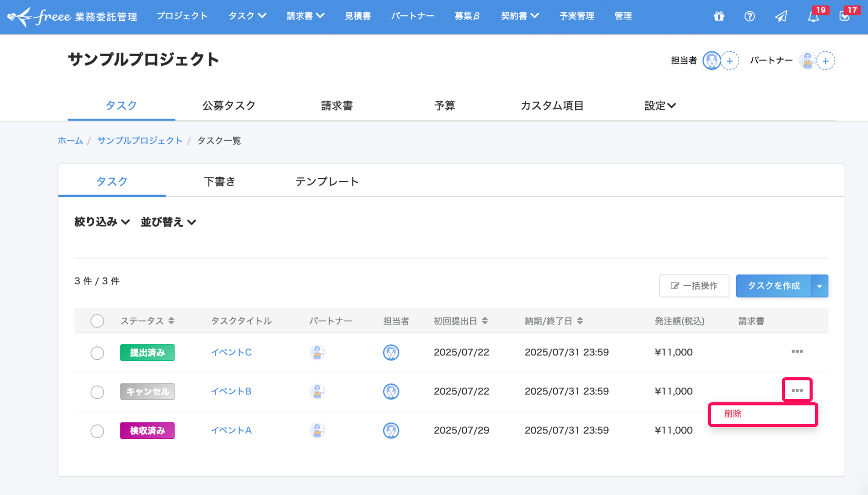Open the help question mark icon
Image resolution: width=868 pixels, height=495 pixels.
pos(749,16)
